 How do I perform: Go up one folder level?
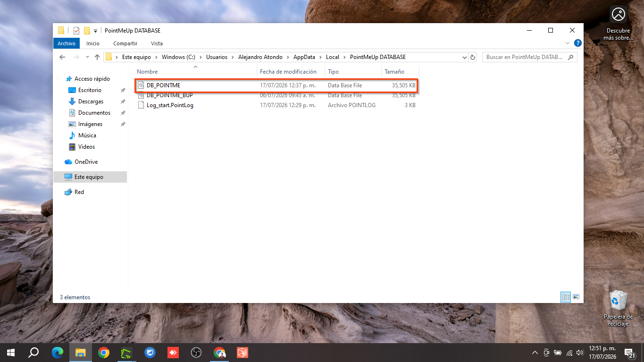pos(97,57)
